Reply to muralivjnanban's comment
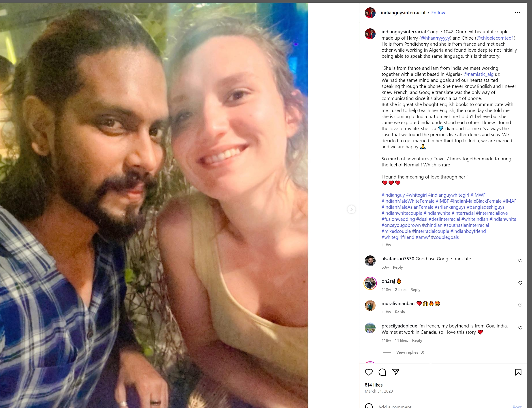 point(400,312)
